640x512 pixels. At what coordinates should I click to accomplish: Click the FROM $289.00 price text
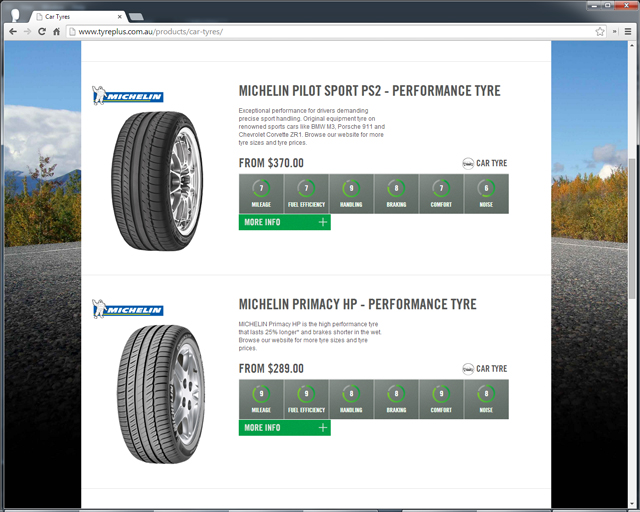(x=271, y=368)
